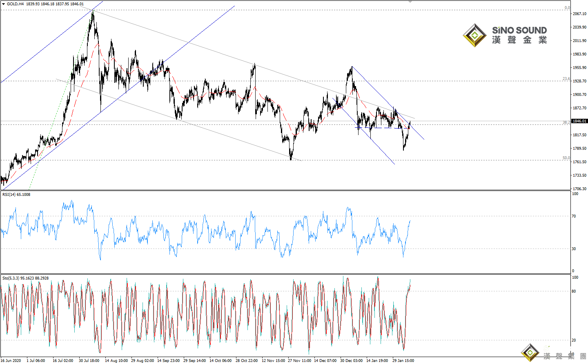This screenshot has width=588, height=364.
Task: Select the current price tag 1846.01
Action: (x=579, y=121)
